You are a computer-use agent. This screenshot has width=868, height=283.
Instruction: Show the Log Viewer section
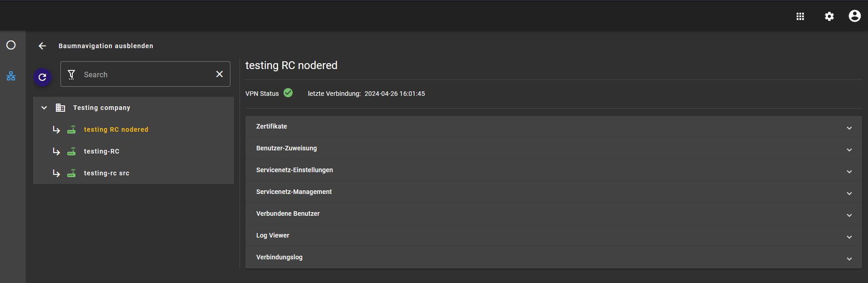(x=553, y=236)
